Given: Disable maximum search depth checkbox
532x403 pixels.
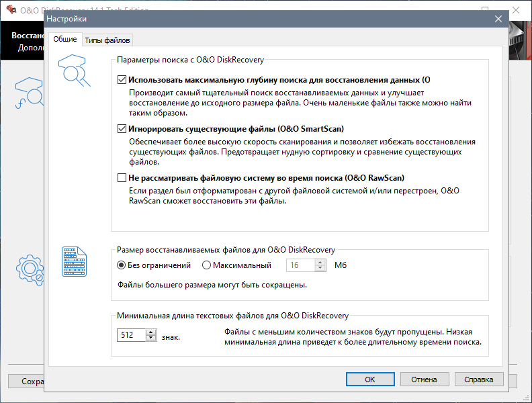Looking at the screenshot, I should click(x=122, y=79).
